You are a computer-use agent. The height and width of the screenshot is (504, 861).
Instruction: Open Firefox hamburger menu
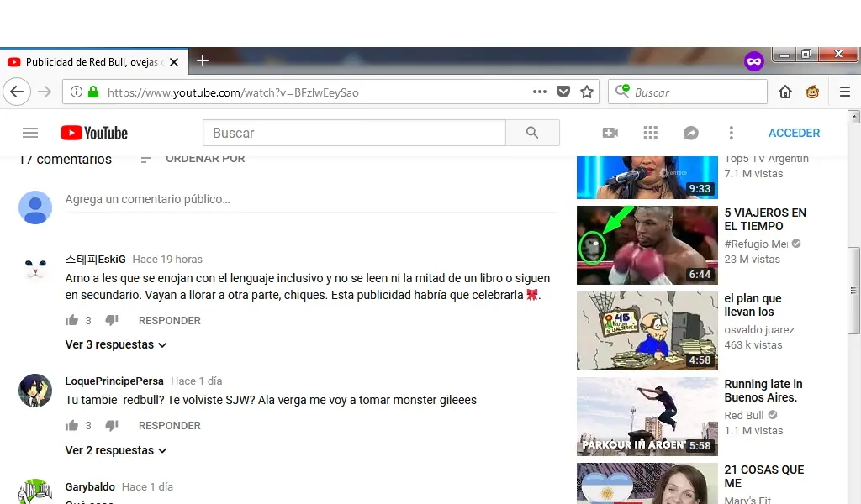(x=845, y=92)
